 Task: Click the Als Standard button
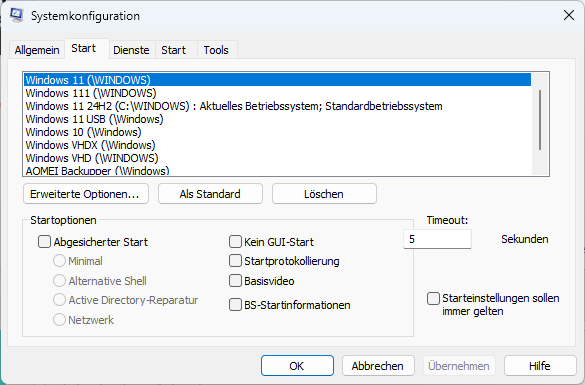click(210, 194)
